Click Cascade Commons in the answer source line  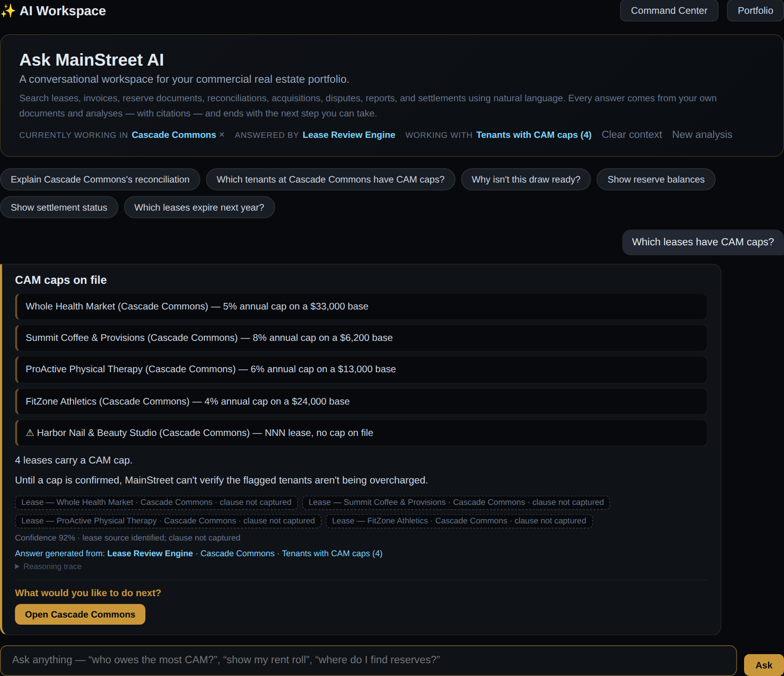click(x=238, y=553)
